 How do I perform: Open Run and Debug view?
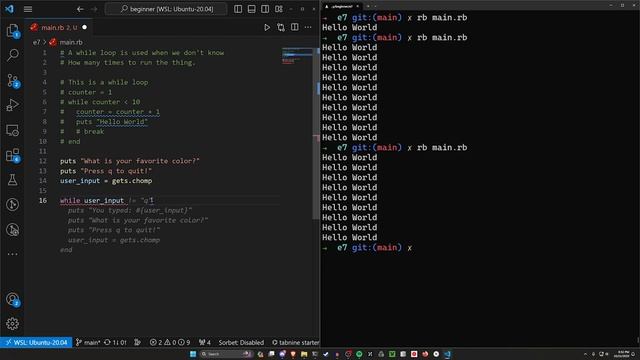click(x=12, y=105)
